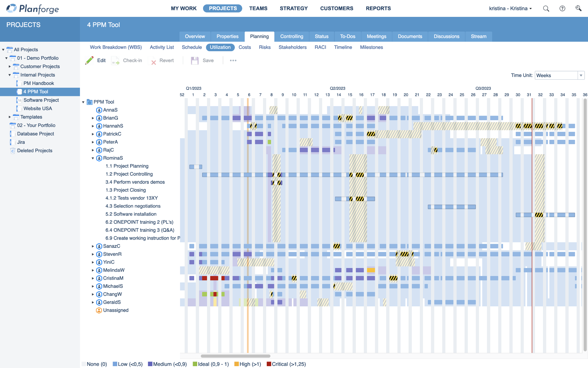This screenshot has width=588, height=368.
Task: Switch to the PROJECTS main section
Action: click(223, 8)
